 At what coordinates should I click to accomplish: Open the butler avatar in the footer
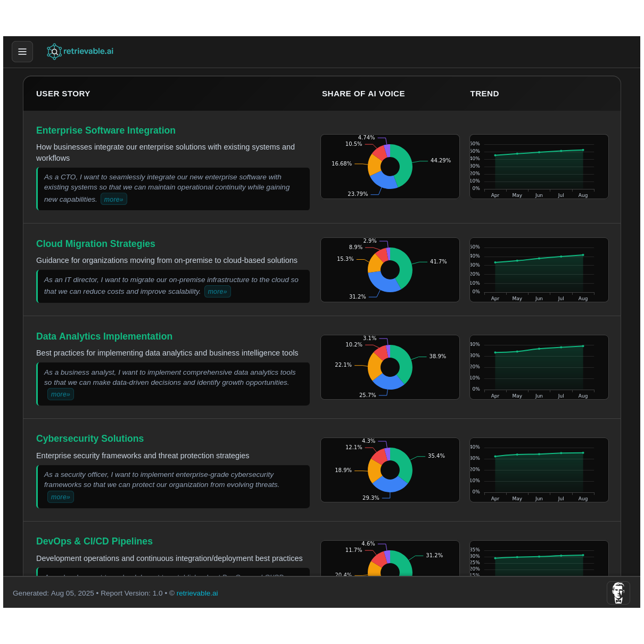618,592
